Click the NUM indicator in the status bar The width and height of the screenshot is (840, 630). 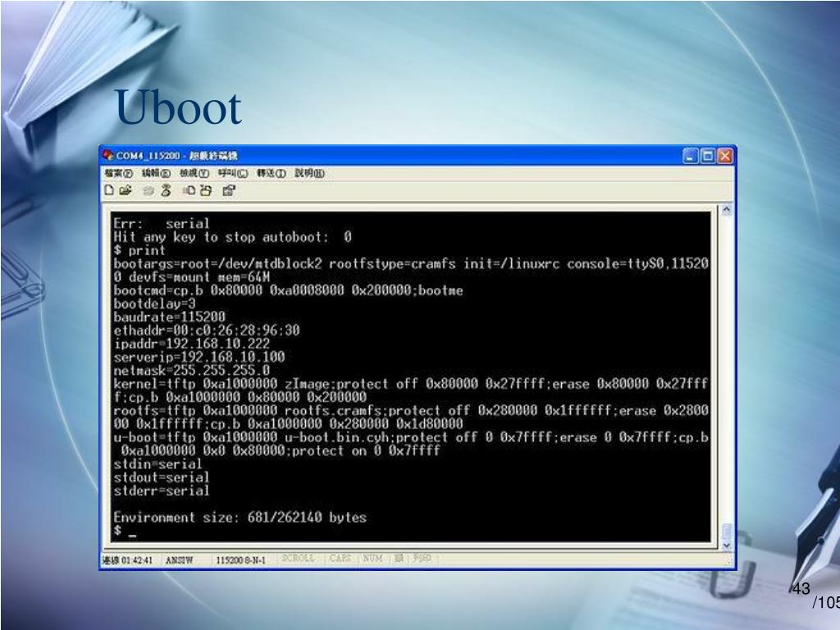tap(373, 558)
